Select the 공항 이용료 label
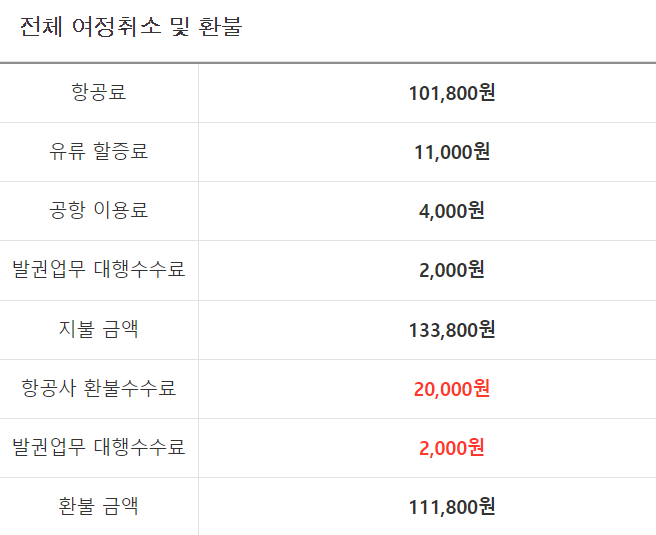The image size is (656, 535). coord(99,210)
